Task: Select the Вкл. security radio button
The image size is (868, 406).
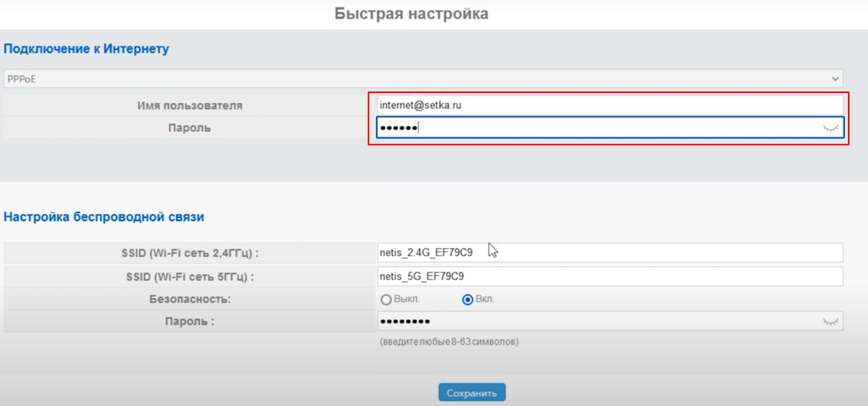Action: click(468, 300)
